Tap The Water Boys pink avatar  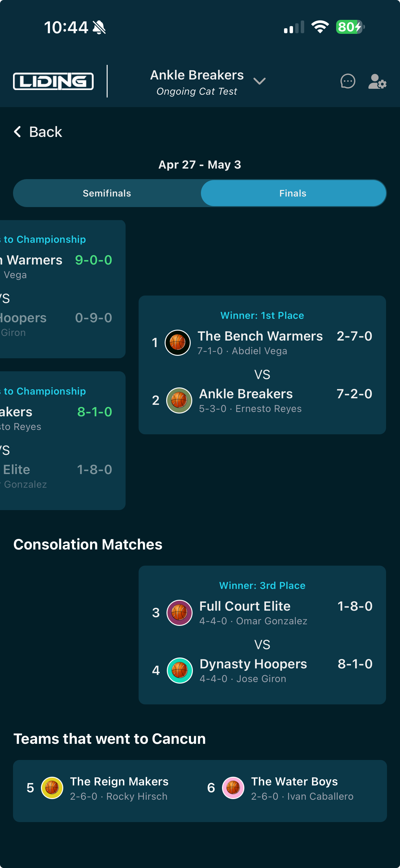pyautogui.click(x=233, y=788)
